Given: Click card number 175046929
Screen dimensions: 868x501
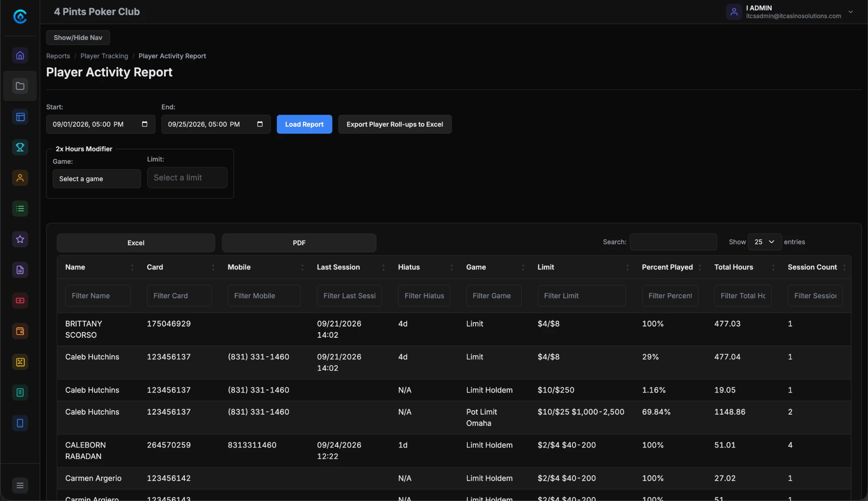Looking at the screenshot, I should pos(169,324).
